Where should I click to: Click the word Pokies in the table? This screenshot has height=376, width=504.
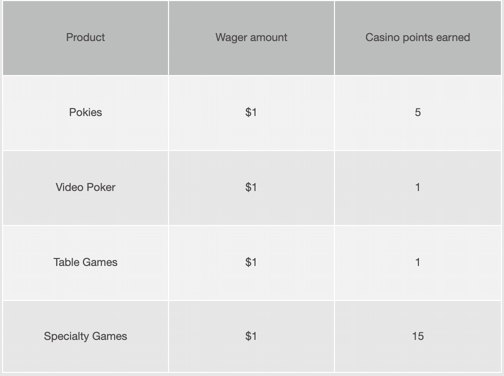(x=85, y=112)
